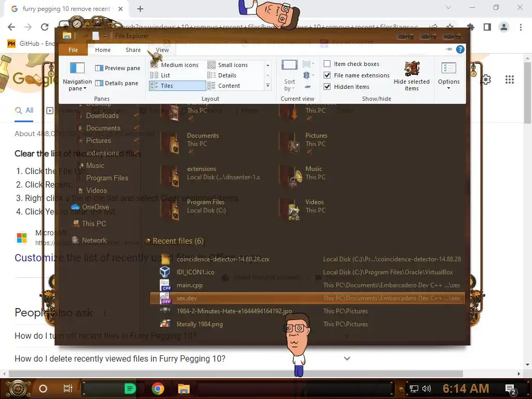Screen dimensions: 532x399
Task: Open the Sort by dropdown
Action: [289, 76]
